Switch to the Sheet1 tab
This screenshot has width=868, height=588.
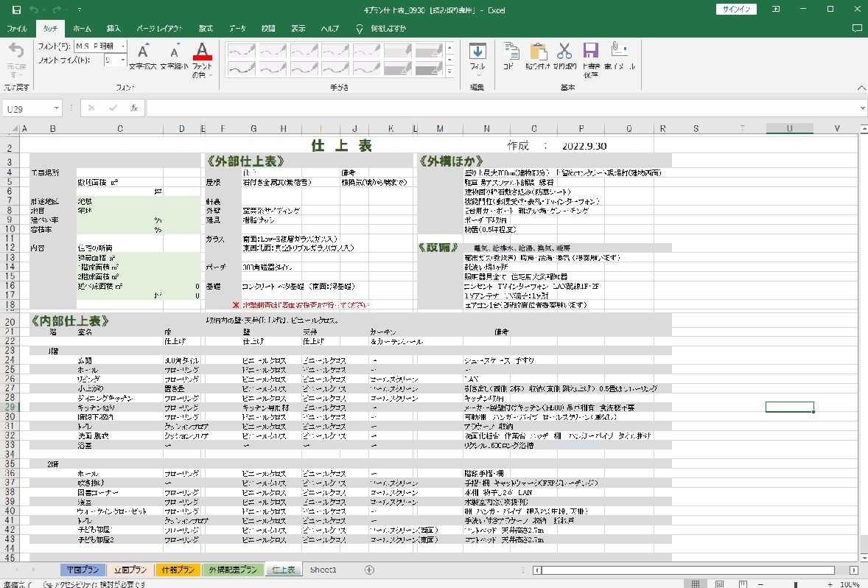pos(323,570)
